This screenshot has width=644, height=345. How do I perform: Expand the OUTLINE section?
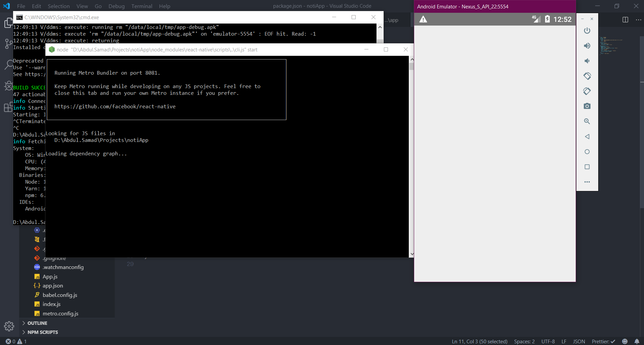37,323
